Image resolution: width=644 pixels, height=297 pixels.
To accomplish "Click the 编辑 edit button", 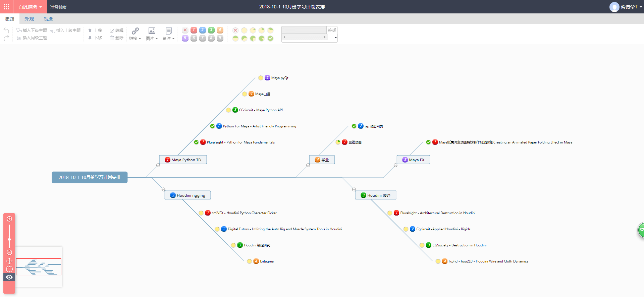I will click(117, 30).
